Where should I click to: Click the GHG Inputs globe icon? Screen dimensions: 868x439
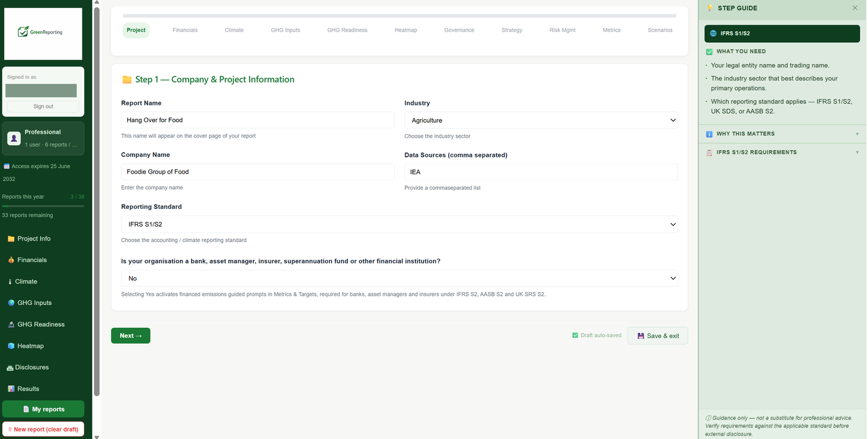click(11, 303)
